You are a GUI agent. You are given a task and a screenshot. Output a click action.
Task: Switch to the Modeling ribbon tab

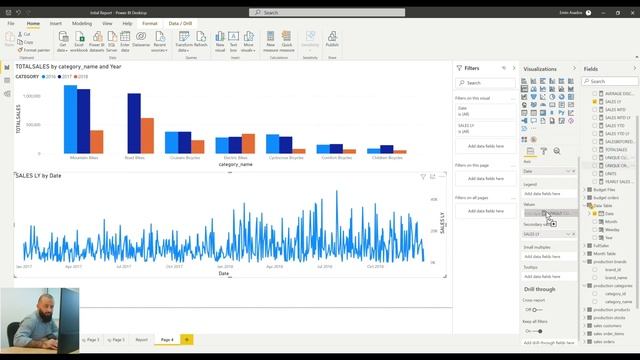(x=82, y=24)
